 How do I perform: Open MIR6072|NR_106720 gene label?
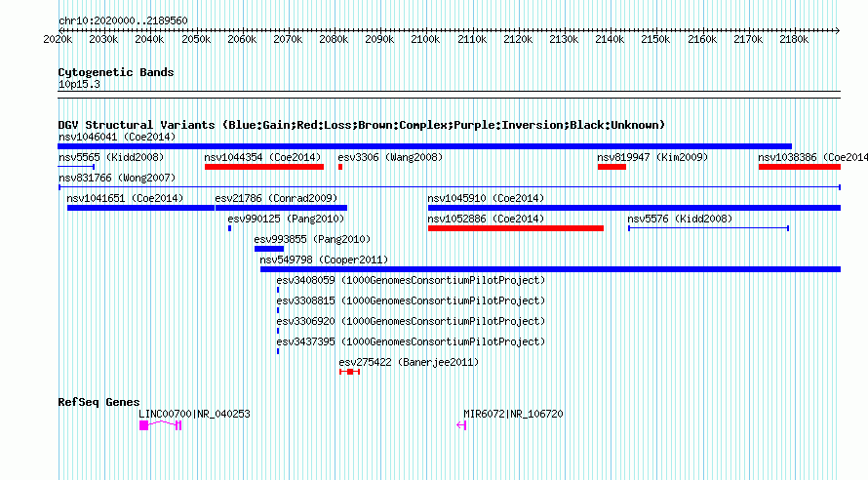513,414
